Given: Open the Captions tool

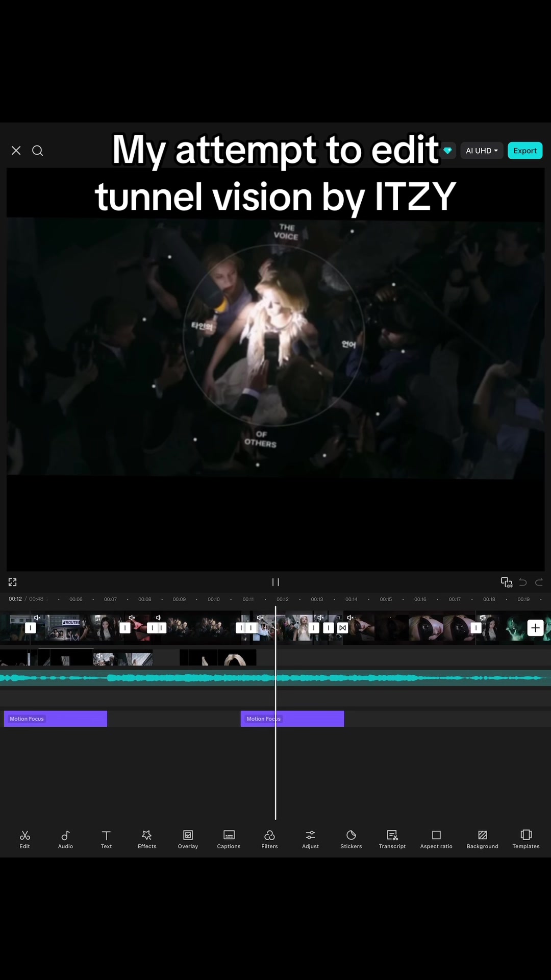Looking at the screenshot, I should point(229,840).
